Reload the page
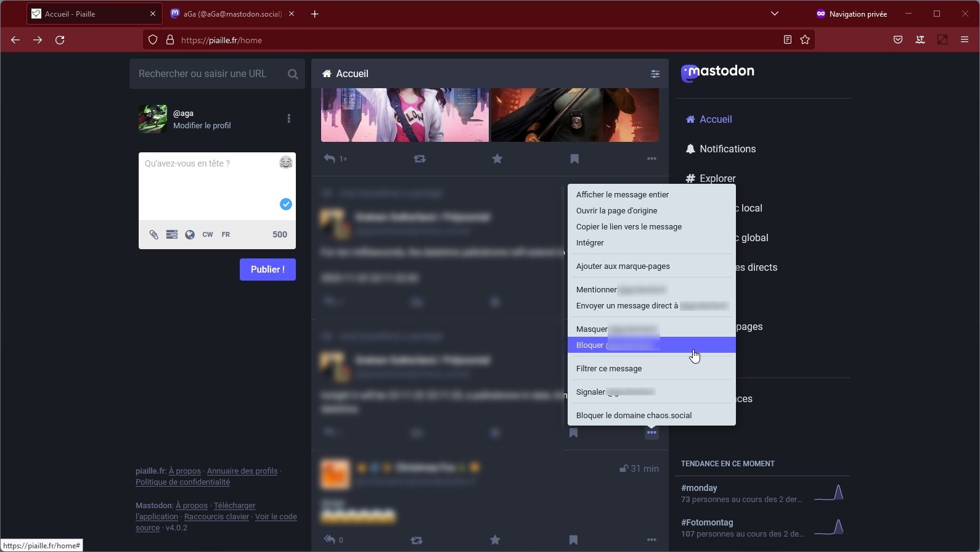The height and width of the screenshot is (552, 980). (60, 40)
